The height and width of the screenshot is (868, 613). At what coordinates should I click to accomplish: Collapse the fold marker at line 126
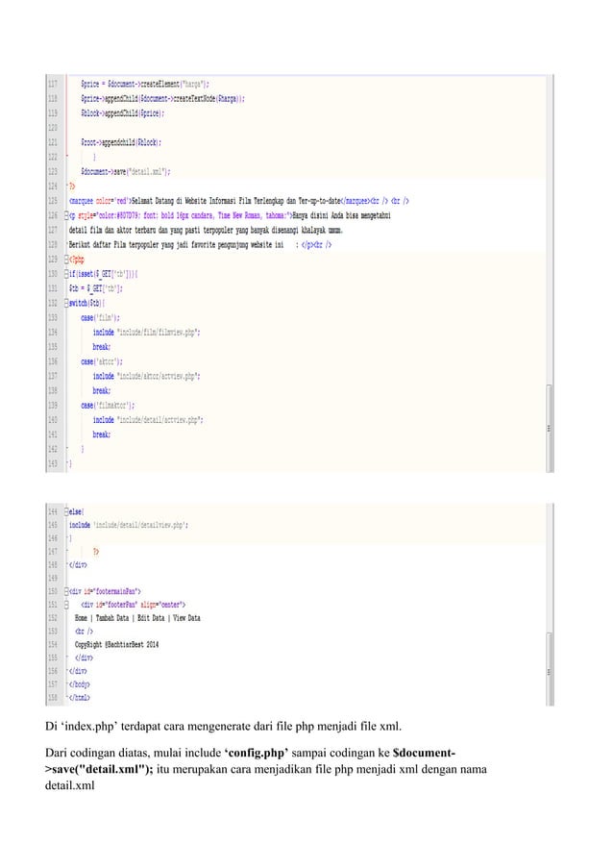(67, 215)
